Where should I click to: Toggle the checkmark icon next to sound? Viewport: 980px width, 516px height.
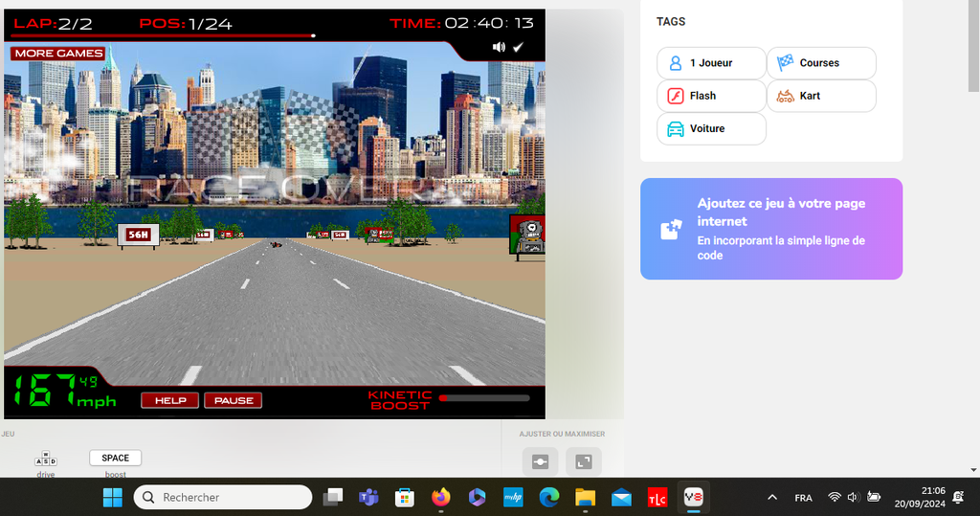519,47
